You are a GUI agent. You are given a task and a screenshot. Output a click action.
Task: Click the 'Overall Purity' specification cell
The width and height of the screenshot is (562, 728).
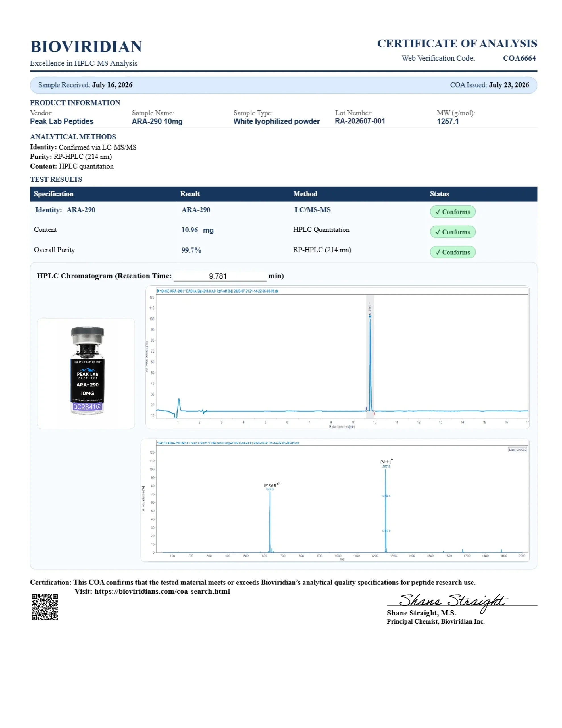54,250
